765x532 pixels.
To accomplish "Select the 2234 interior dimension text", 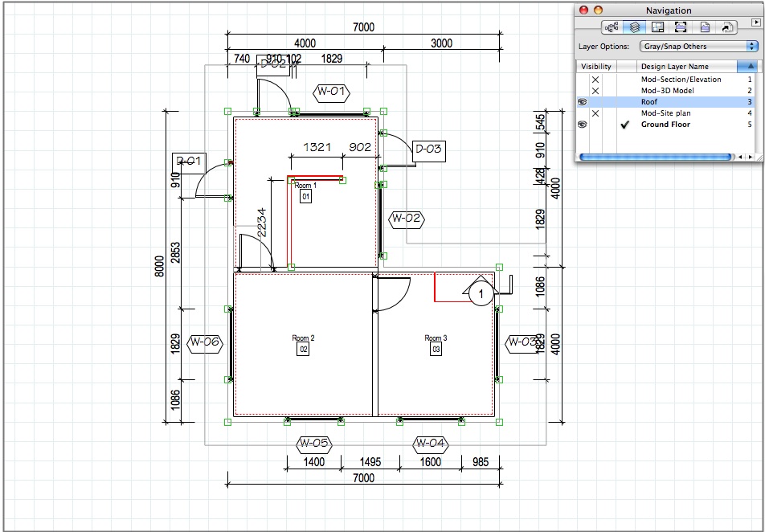I will [261, 223].
